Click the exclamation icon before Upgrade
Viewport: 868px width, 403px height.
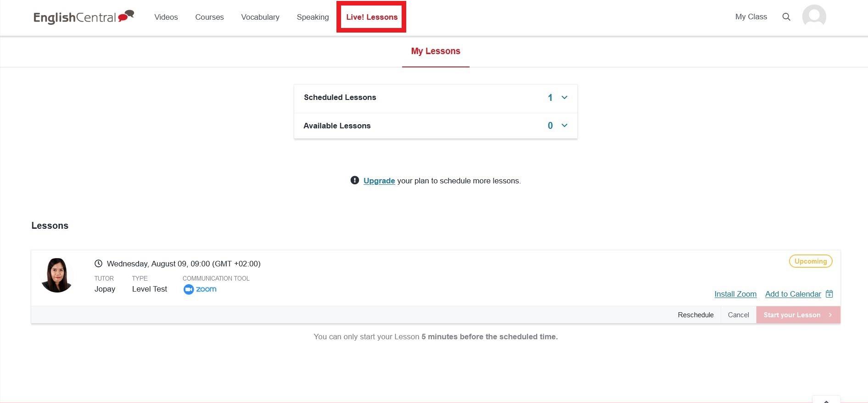coord(354,180)
